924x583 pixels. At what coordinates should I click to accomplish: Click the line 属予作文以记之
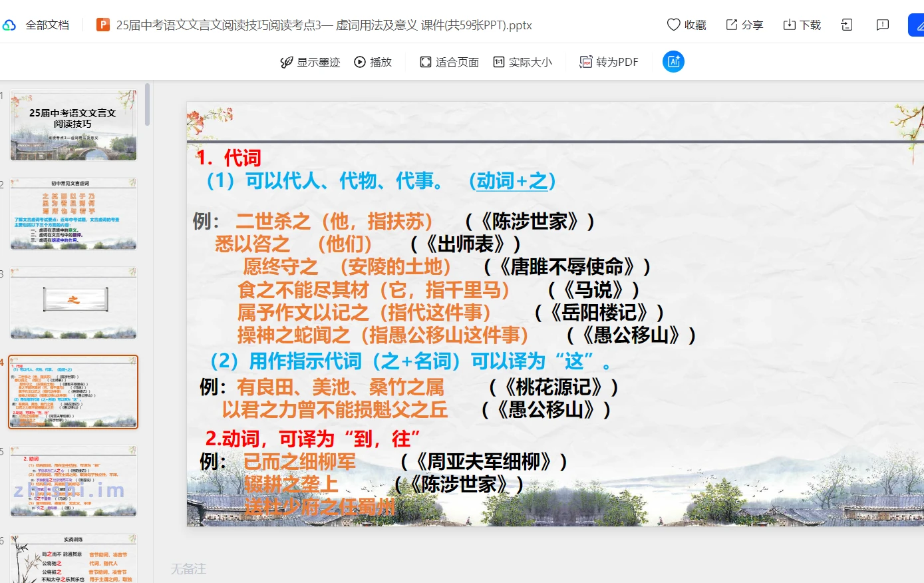click(364, 312)
